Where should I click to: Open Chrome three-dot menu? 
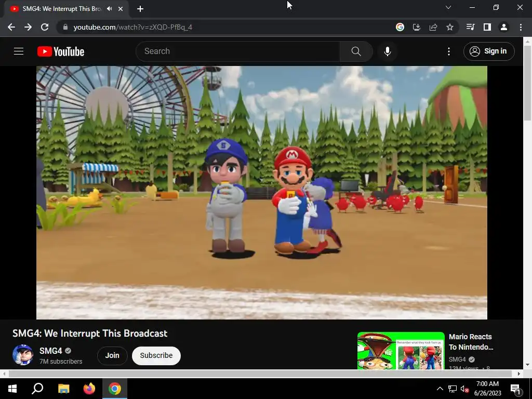coord(521,27)
